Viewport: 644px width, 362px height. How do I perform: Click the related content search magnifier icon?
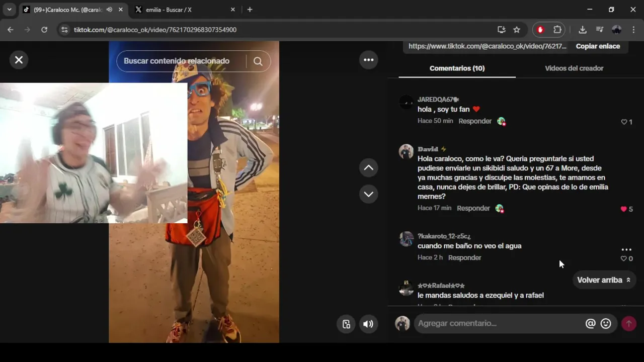pyautogui.click(x=258, y=61)
